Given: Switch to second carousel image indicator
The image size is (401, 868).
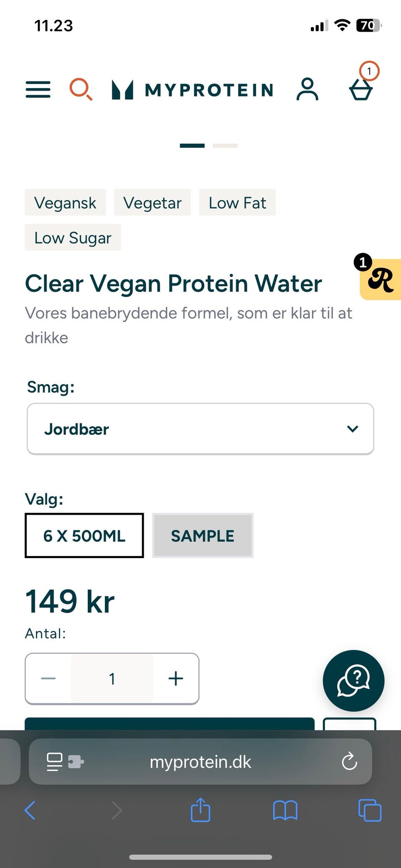Looking at the screenshot, I should 225,146.
